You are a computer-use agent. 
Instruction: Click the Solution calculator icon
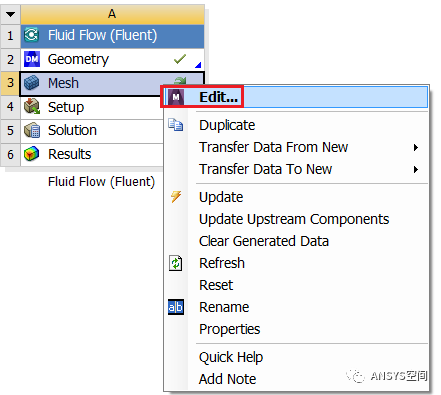point(32,130)
